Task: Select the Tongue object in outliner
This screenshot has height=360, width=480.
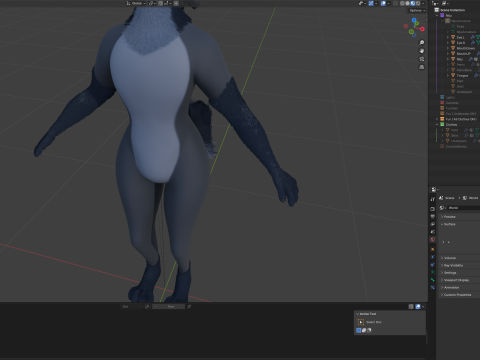Action: 462,76
